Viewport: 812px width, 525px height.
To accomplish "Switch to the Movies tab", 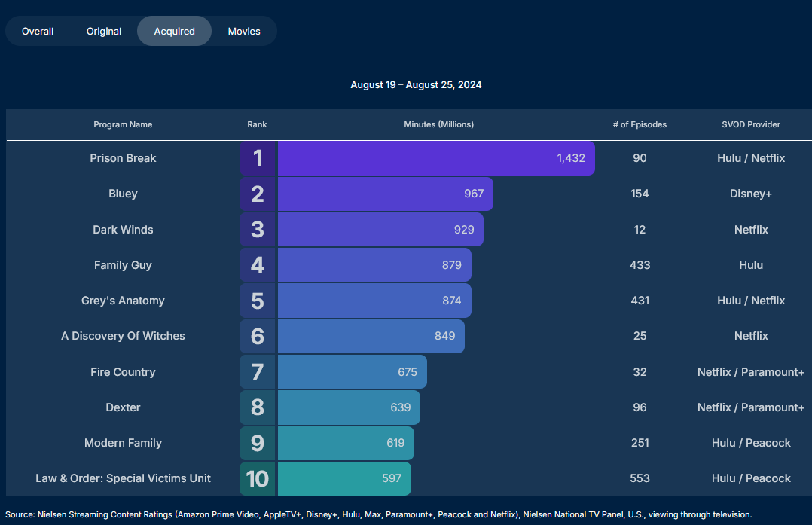I will coord(244,32).
